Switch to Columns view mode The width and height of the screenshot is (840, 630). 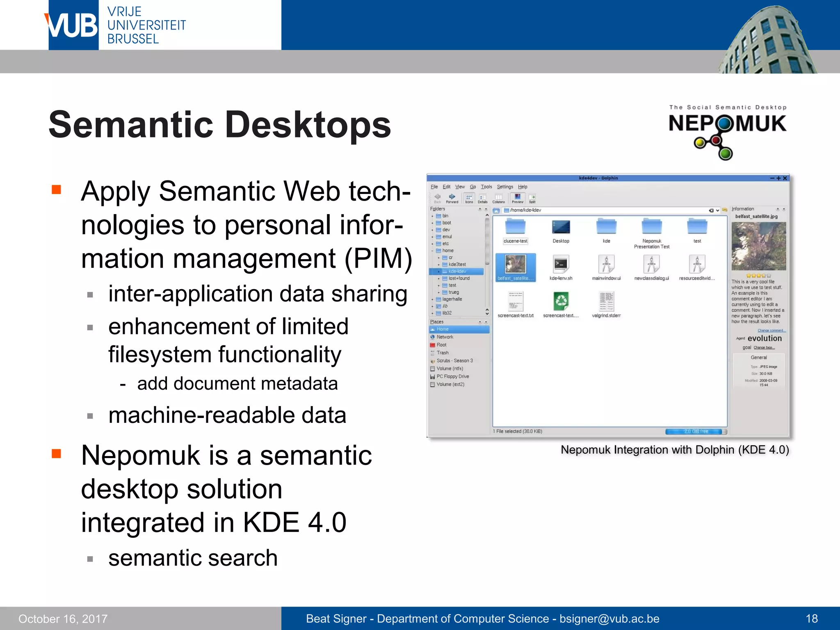click(498, 198)
